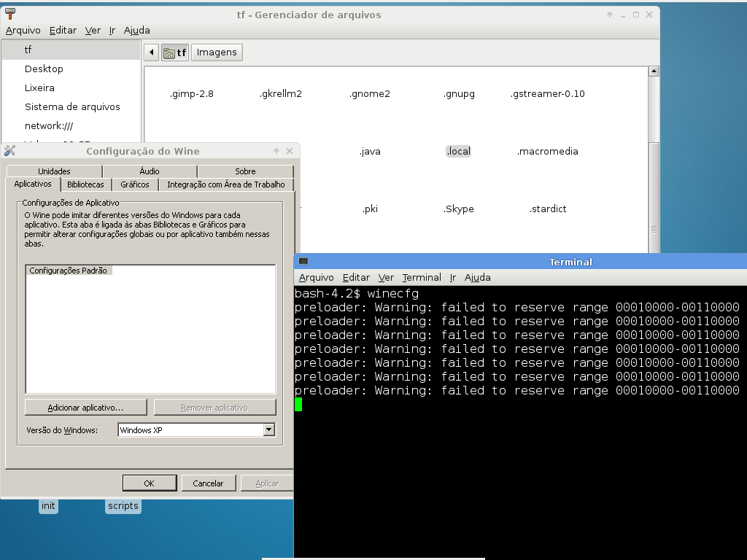The width and height of the screenshot is (747, 560).
Task: Select Configurações Padrão in the application list
Action: point(68,271)
